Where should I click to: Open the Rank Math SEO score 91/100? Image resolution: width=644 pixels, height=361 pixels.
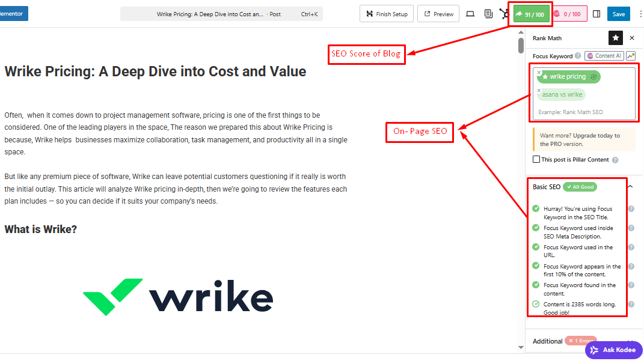(531, 14)
